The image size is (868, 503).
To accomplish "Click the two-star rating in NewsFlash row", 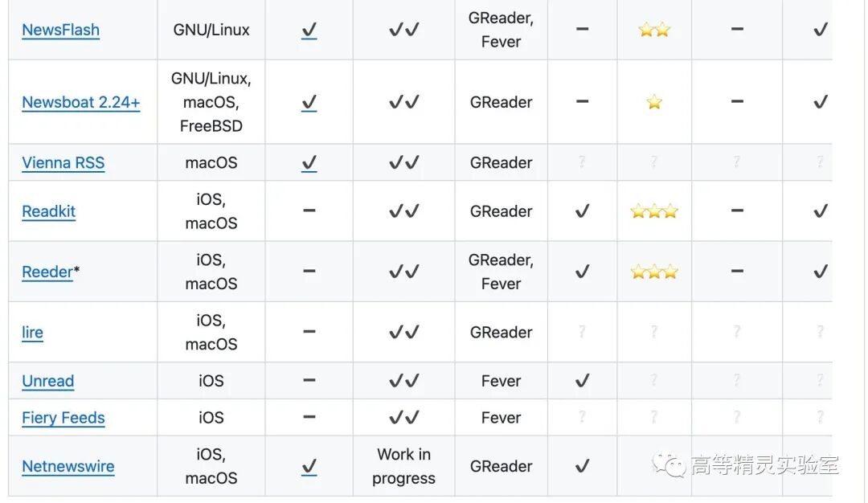I will [x=653, y=30].
